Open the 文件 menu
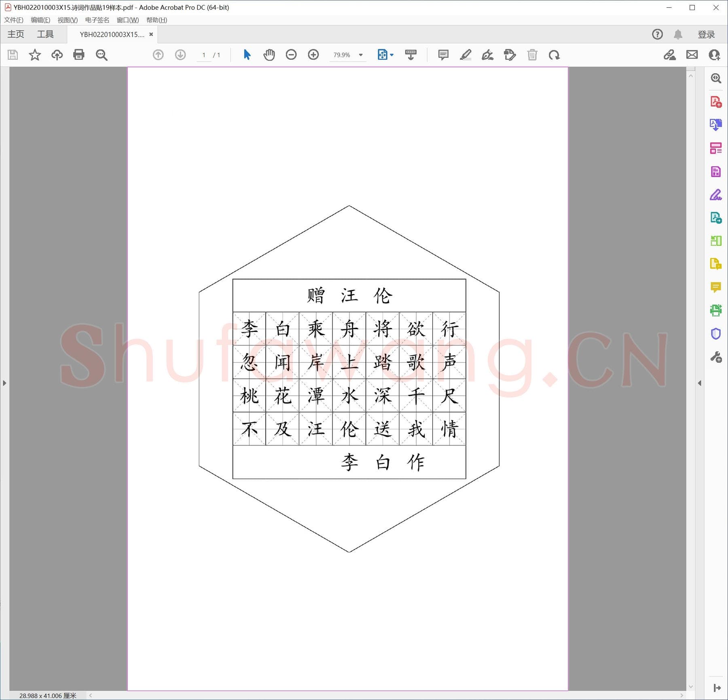The height and width of the screenshot is (700, 728). click(x=14, y=20)
